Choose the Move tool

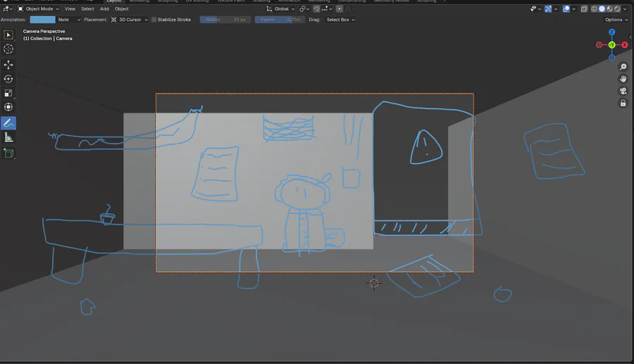point(8,65)
